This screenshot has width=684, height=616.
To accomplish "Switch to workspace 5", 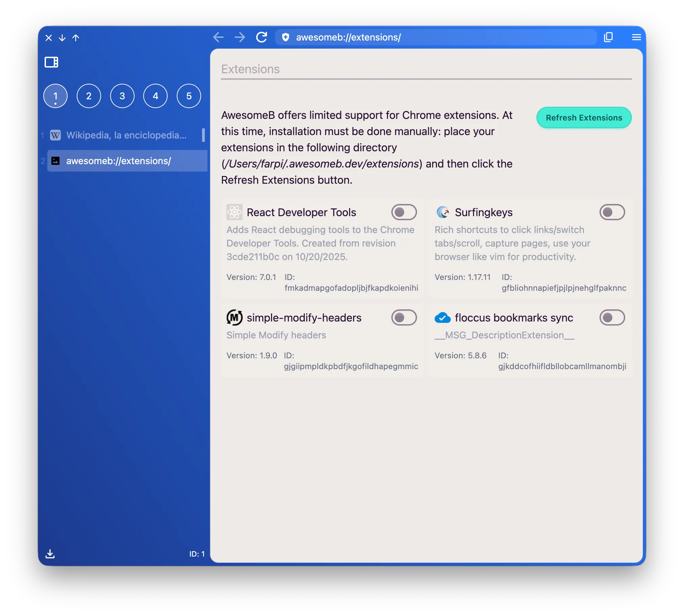I will pyautogui.click(x=189, y=96).
